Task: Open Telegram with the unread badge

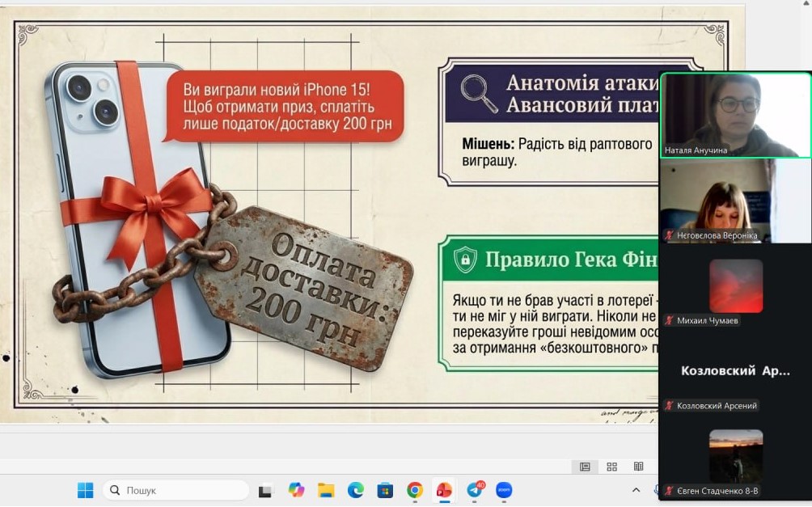Action: [475, 490]
